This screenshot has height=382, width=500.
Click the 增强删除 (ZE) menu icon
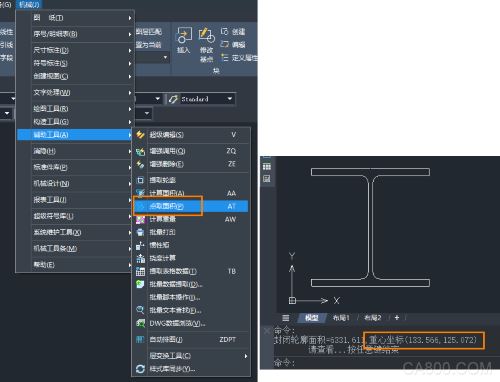[140, 164]
